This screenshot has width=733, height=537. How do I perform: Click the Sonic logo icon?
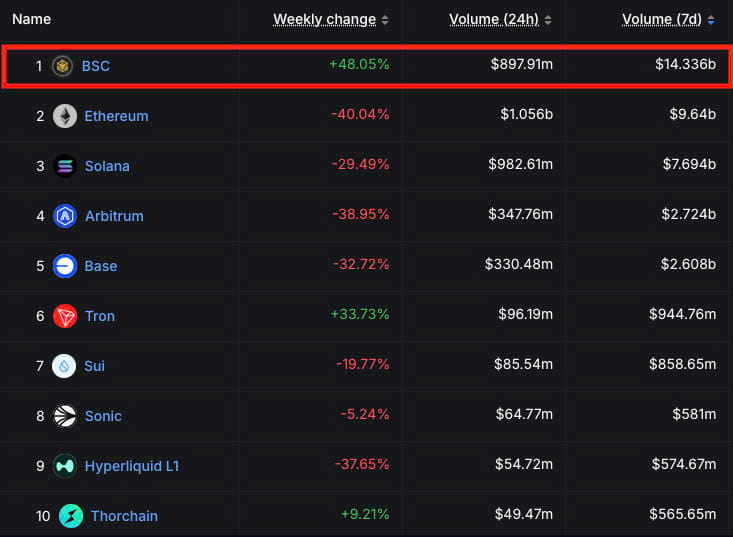65,416
